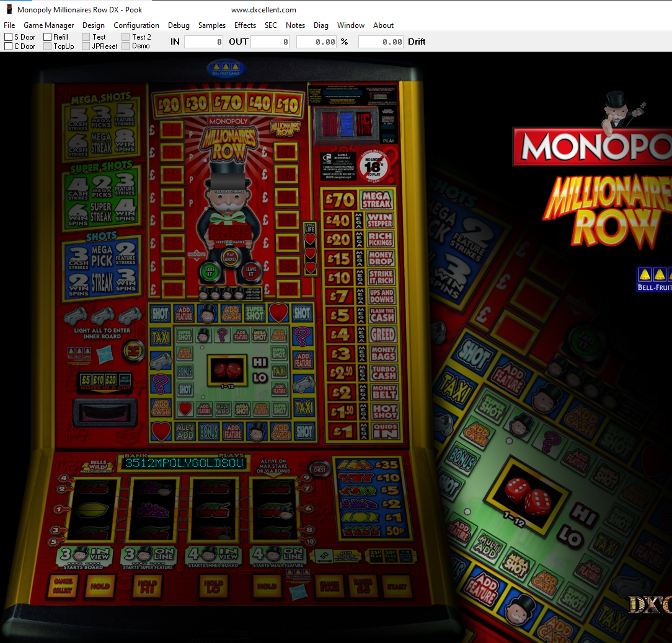Click the 3 In View Starts Board badge
This screenshot has width=672, height=643.
86,558
